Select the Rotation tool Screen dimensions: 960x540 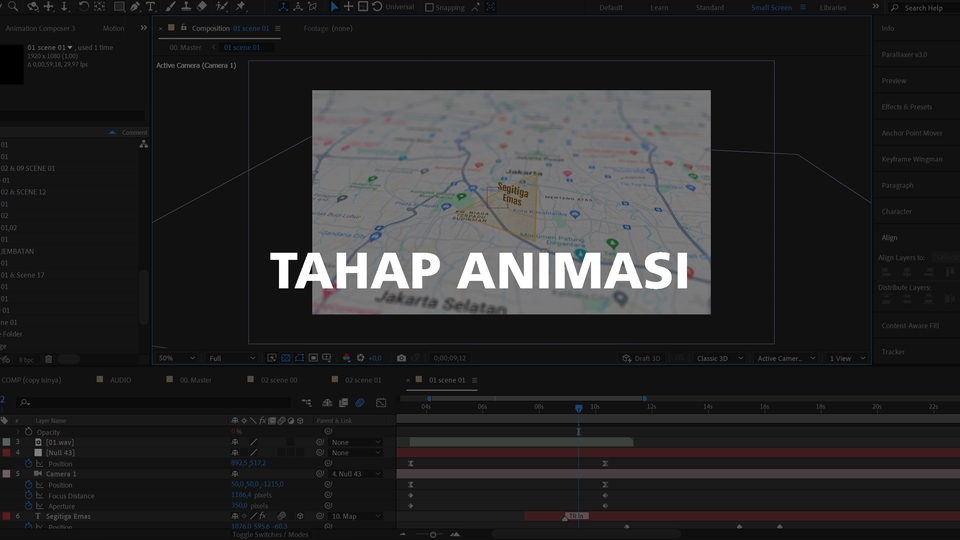coord(84,7)
